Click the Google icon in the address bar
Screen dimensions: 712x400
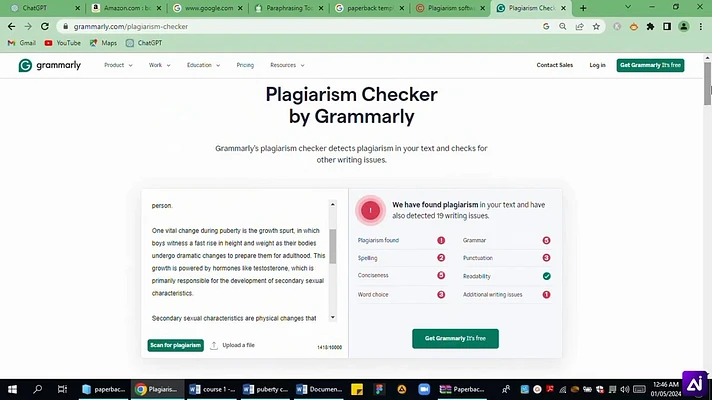(546, 27)
